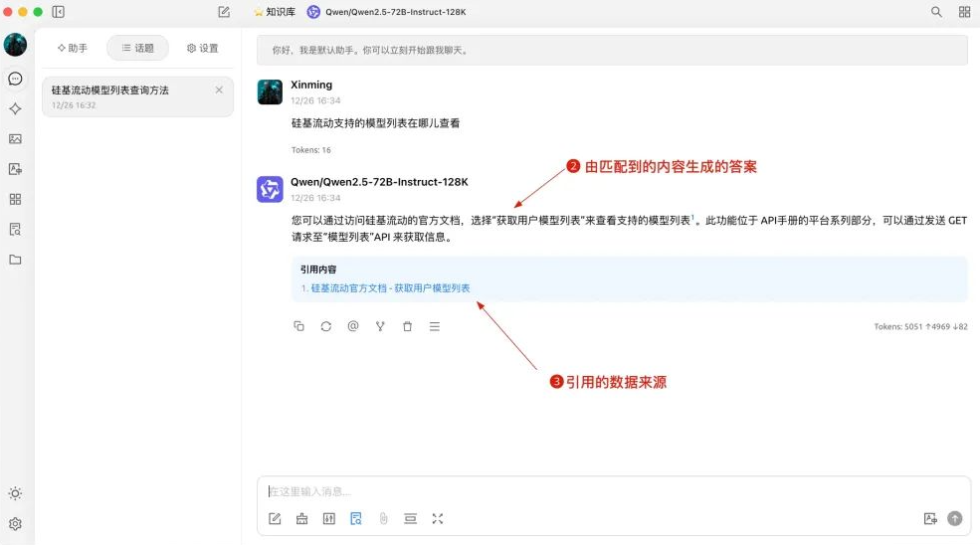Open the image generation page in sidebar

tap(15, 139)
